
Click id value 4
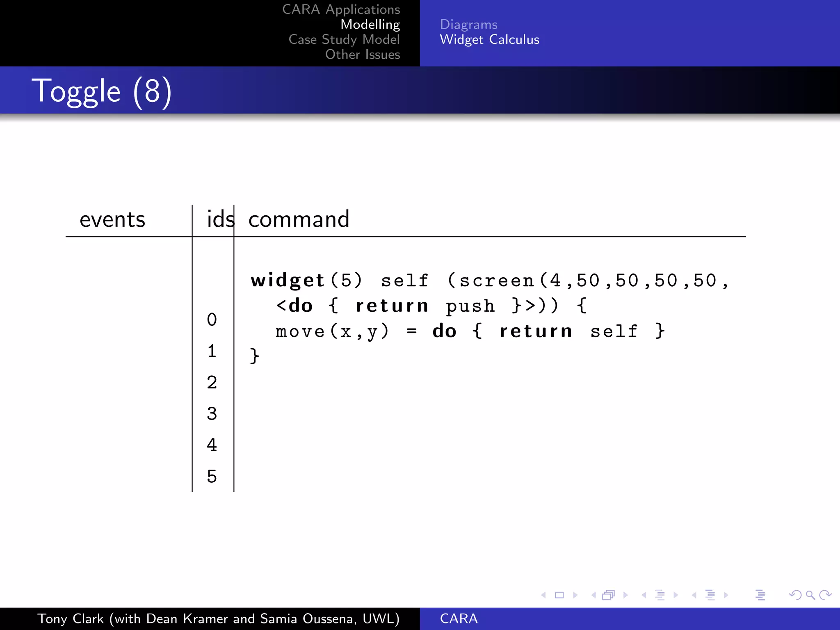[x=212, y=445]
